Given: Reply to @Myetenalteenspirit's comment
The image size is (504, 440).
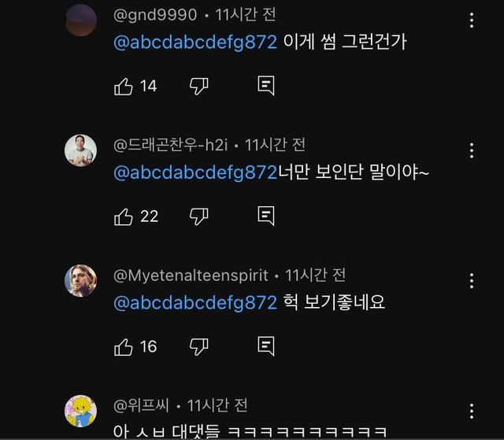Looking at the screenshot, I should tap(266, 346).
